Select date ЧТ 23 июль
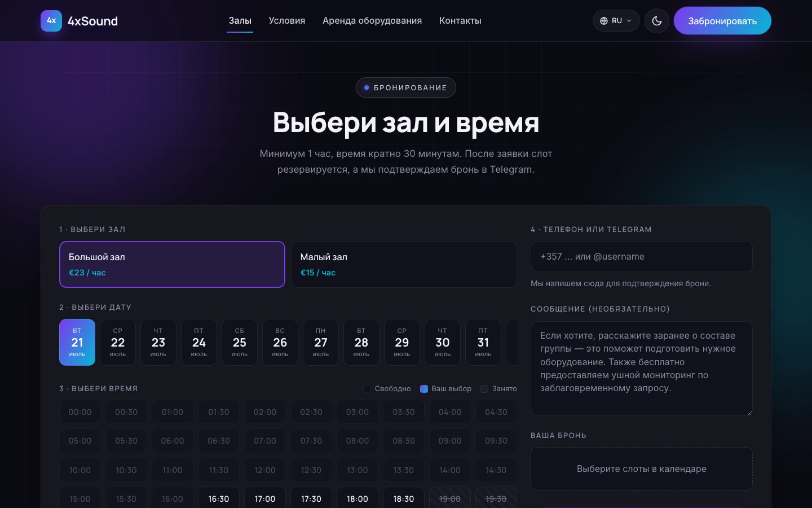The image size is (812, 508). click(x=158, y=342)
